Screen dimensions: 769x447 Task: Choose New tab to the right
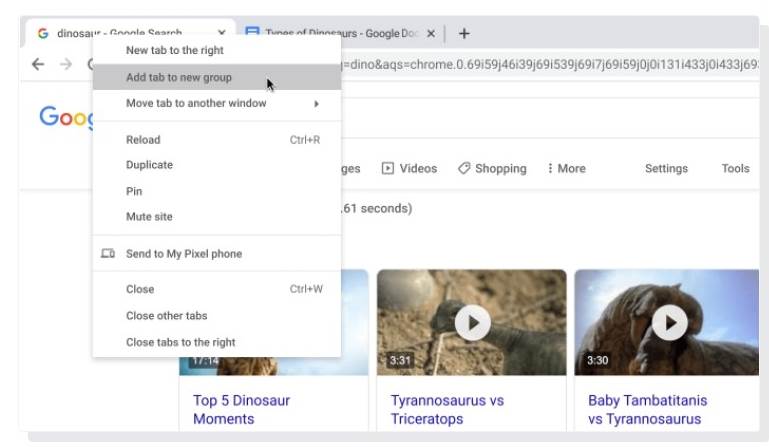click(x=174, y=50)
